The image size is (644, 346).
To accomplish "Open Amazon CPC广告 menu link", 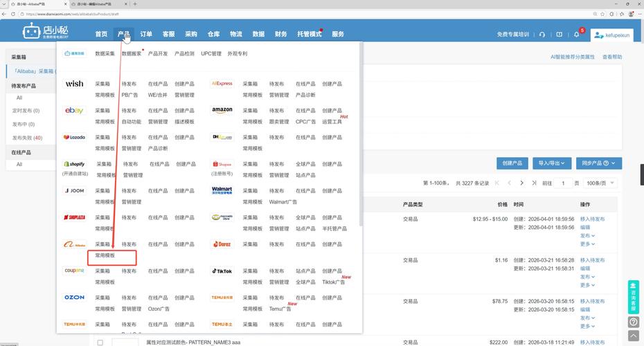I will tap(305, 122).
